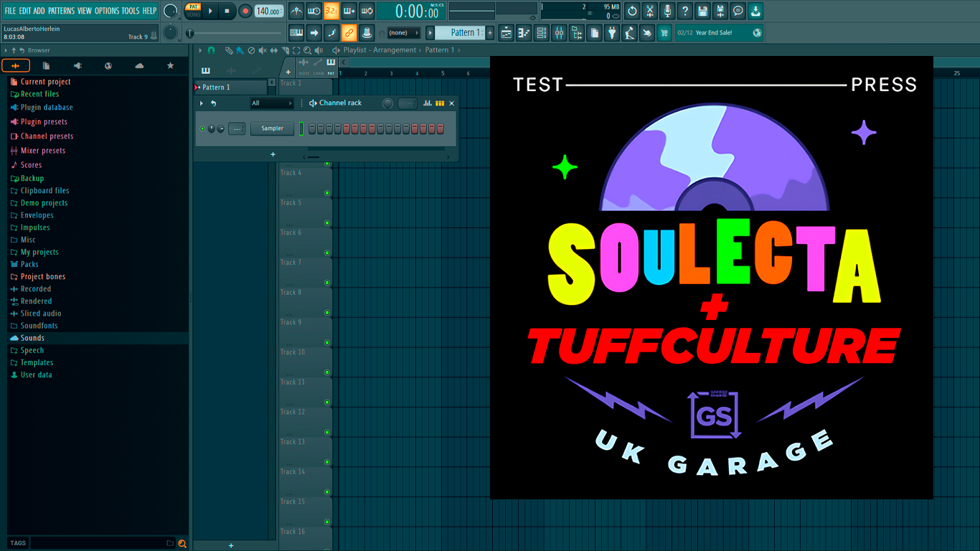Open the View piano roll icon

pos(524,32)
